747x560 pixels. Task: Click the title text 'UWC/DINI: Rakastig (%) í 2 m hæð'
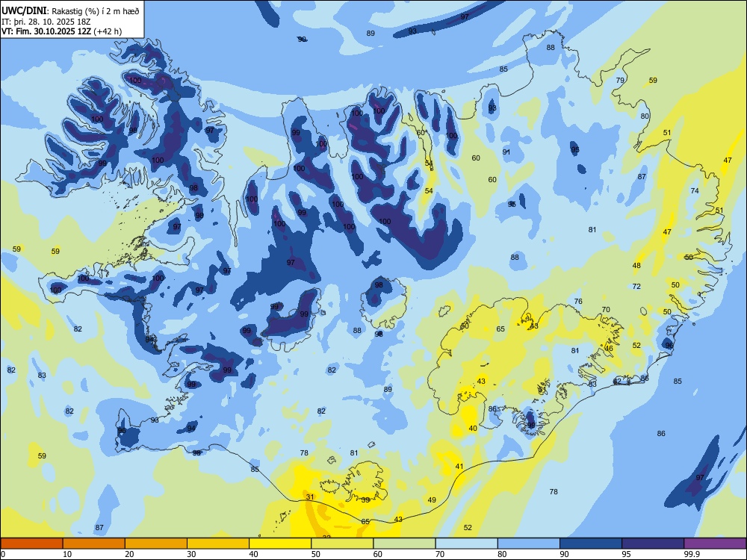(x=70, y=11)
